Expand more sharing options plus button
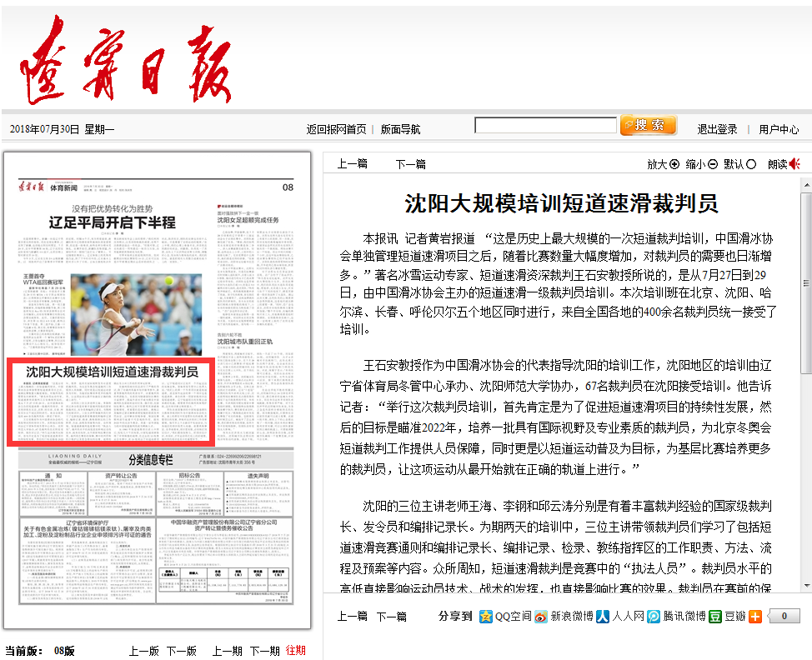 pos(754,617)
